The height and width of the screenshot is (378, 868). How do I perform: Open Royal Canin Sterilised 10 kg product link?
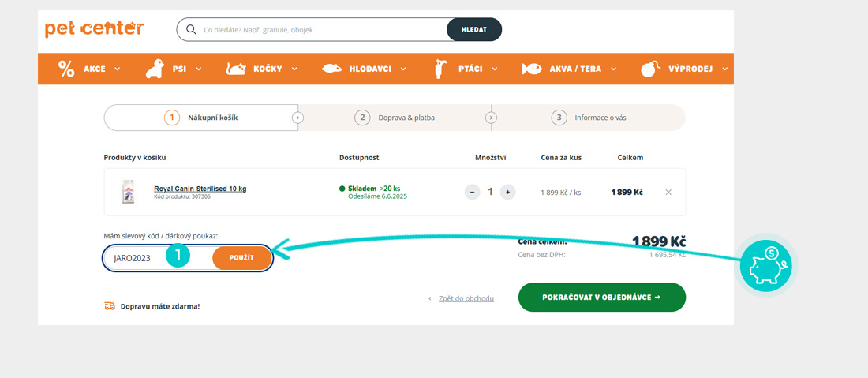point(200,189)
